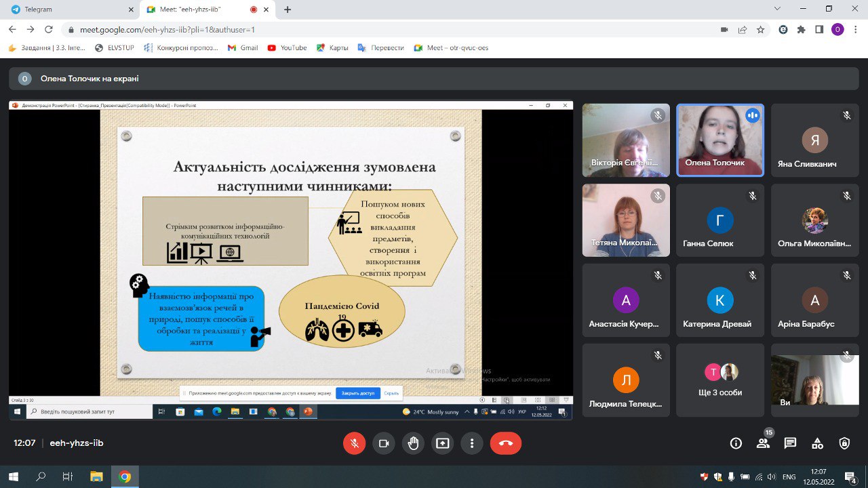The width and height of the screenshot is (868, 488).
Task: Bookmark this page with star icon
Action: pyautogui.click(x=761, y=30)
